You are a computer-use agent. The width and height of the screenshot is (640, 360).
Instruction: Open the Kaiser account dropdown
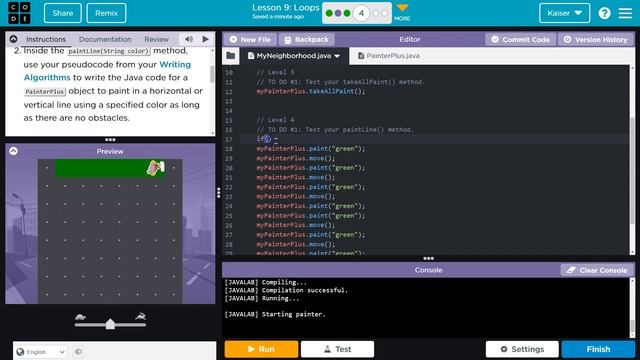(x=564, y=13)
